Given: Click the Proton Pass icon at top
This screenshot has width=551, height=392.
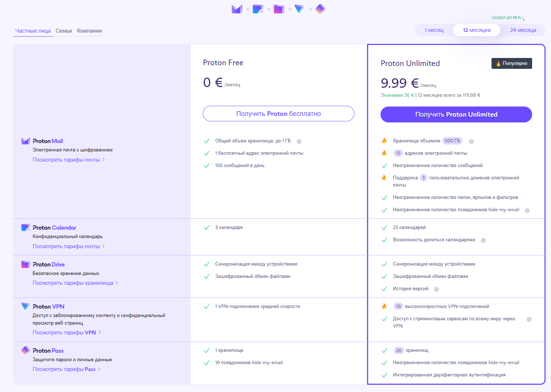Looking at the screenshot, I should (x=320, y=9).
